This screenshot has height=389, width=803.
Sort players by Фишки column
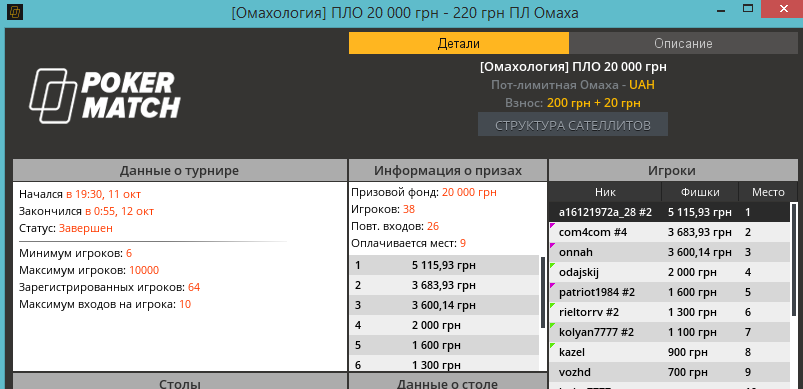(700, 192)
